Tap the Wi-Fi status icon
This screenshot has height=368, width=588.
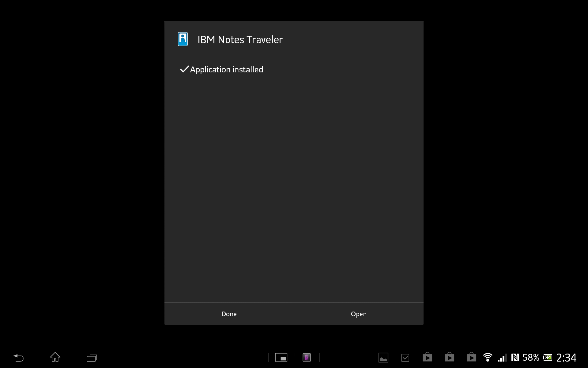click(488, 357)
